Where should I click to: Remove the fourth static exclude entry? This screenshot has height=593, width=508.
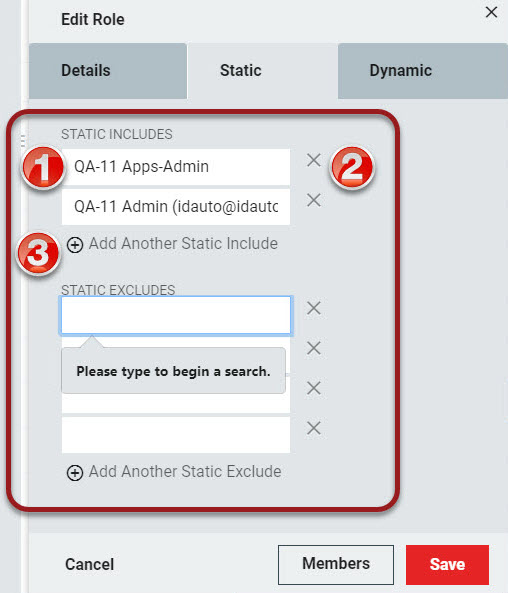coord(314,428)
